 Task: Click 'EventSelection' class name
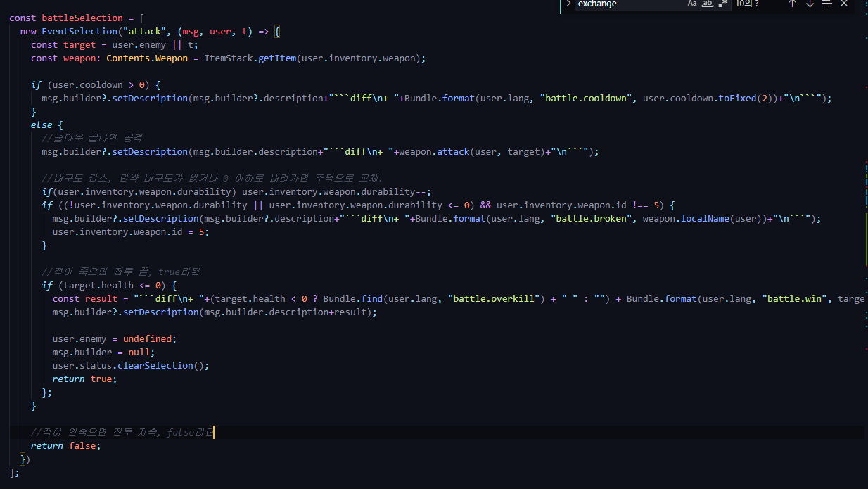click(79, 31)
